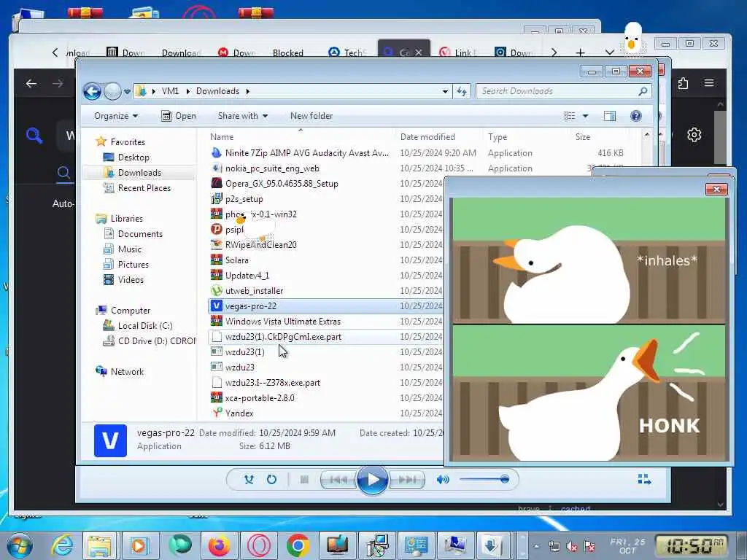
Task: Click Play in media player
Action: pyautogui.click(x=372, y=480)
